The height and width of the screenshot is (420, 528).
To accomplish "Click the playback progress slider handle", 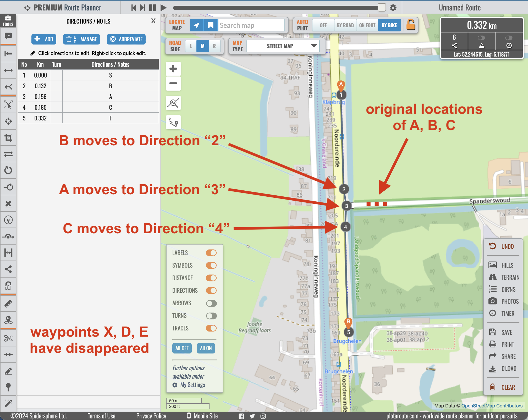I will point(382,8).
